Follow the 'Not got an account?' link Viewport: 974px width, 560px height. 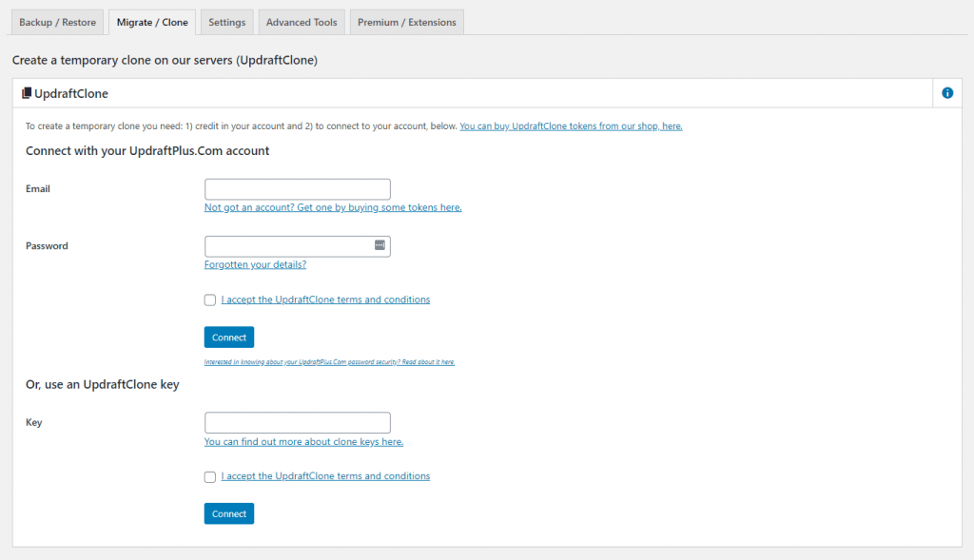333,207
